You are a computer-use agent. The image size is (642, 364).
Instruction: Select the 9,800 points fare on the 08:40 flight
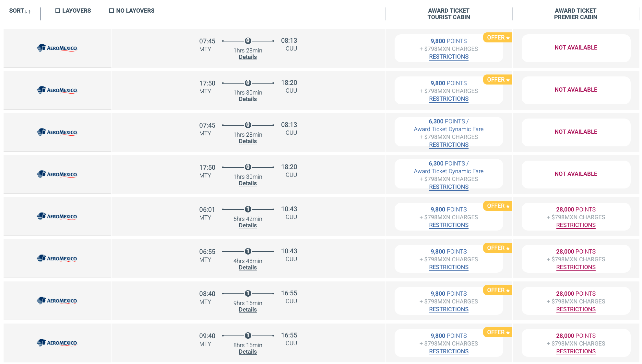tap(449, 293)
